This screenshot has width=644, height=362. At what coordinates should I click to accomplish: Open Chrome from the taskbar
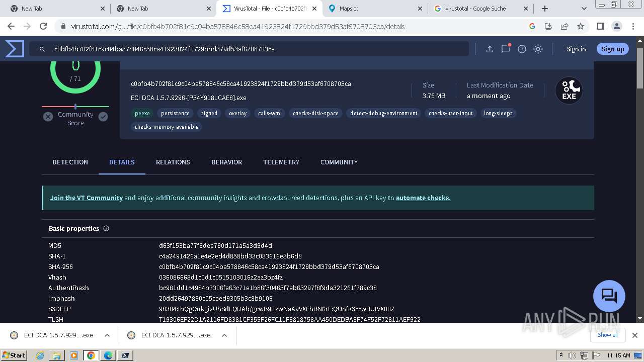tap(91, 355)
